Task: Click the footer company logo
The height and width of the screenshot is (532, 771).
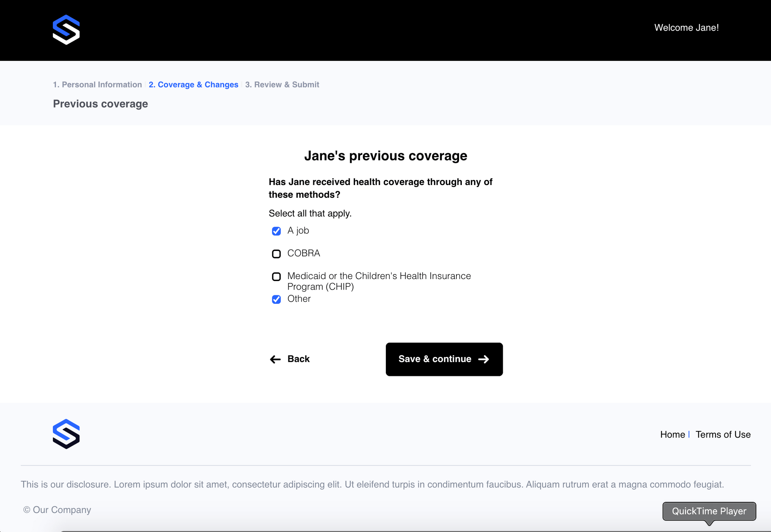Action: coord(66,434)
